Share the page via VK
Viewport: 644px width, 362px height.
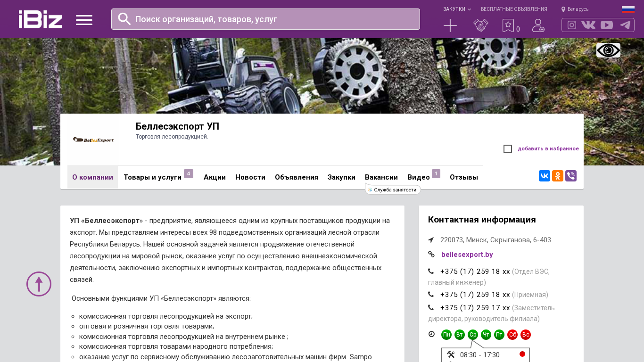click(545, 176)
